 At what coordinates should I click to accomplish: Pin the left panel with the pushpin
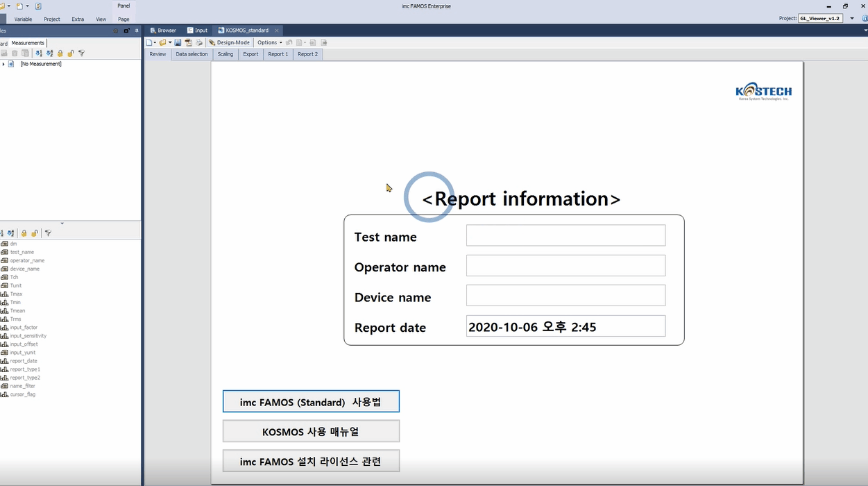tap(137, 31)
